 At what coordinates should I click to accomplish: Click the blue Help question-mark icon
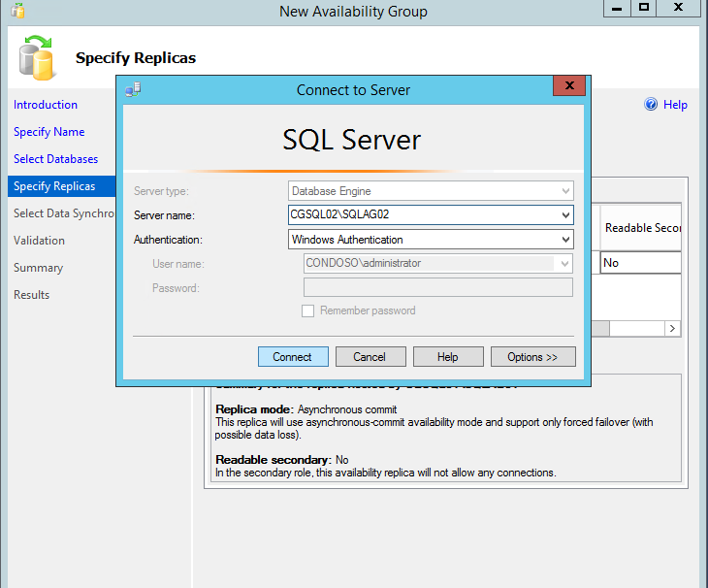pos(651,105)
